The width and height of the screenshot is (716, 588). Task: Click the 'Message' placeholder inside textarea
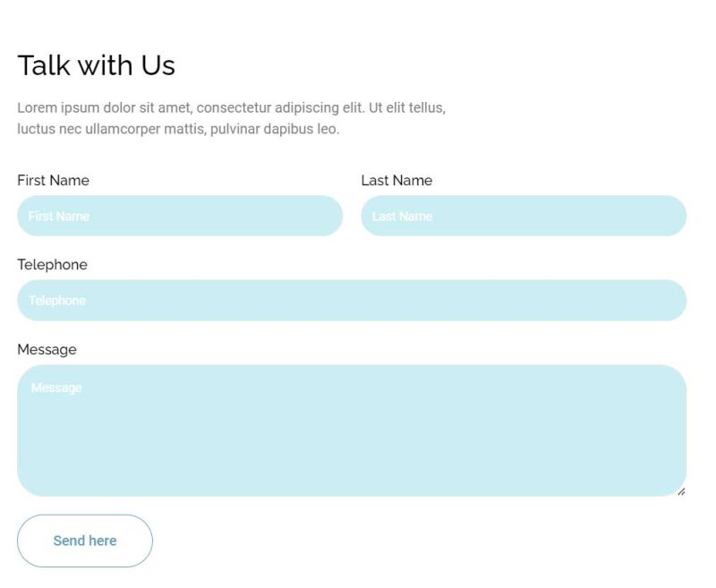(x=56, y=388)
